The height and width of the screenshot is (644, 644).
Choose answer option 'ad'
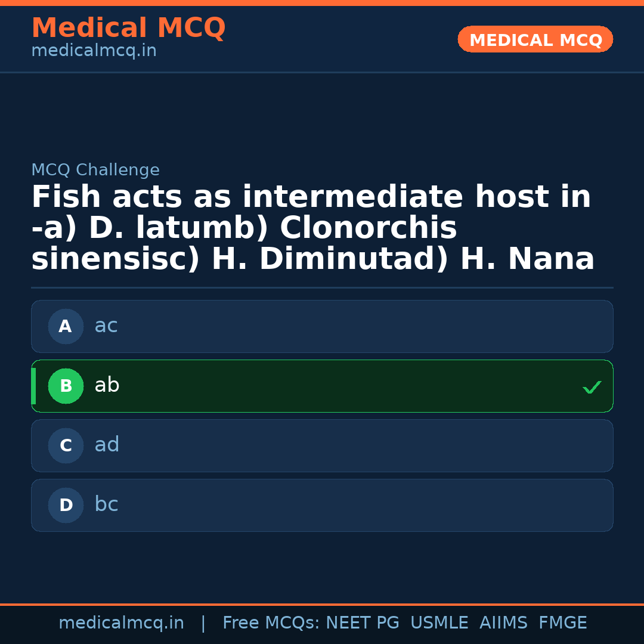tap(322, 446)
